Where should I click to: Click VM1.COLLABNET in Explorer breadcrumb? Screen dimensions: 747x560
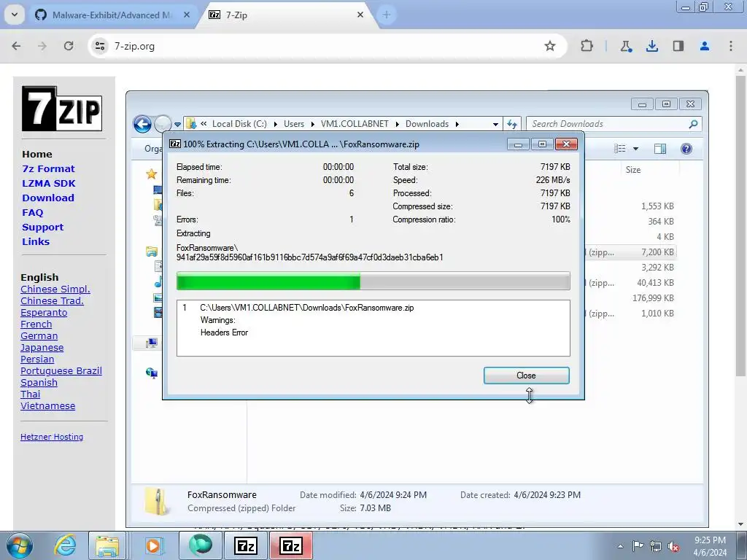[355, 124]
